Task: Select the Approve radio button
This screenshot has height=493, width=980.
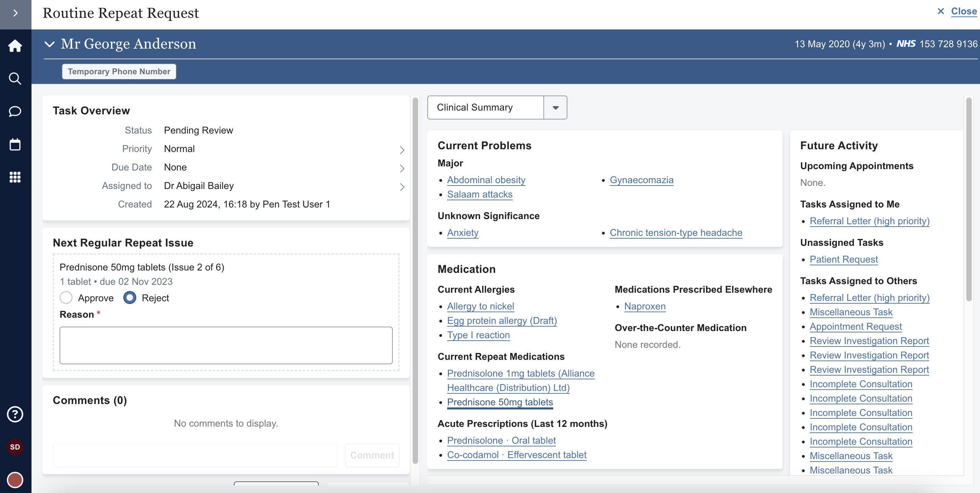Action: 66,298
